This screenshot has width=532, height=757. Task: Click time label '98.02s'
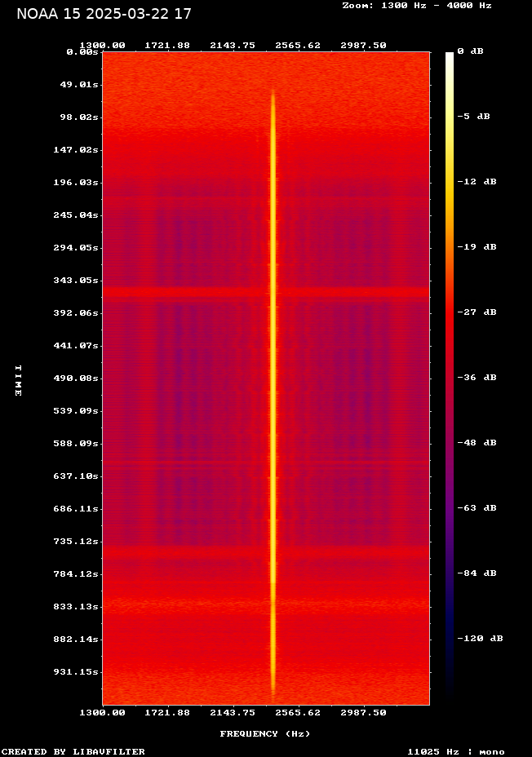(78, 117)
